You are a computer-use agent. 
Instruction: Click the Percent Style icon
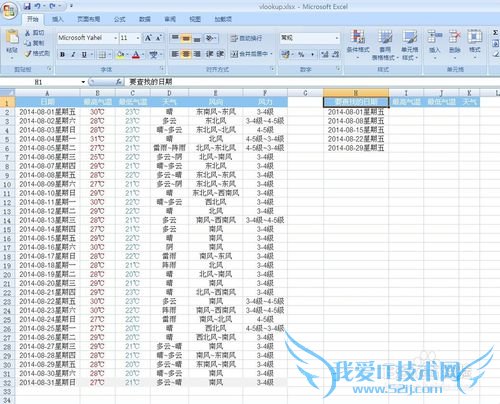(301, 54)
